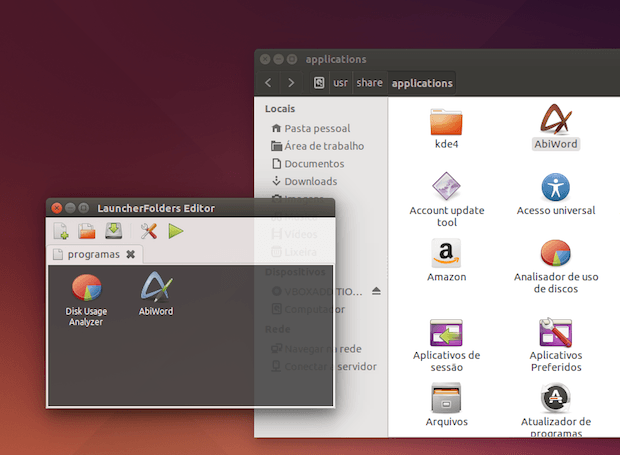This screenshot has width=620, height=455.
Task: Select Disk Usage Analyzer icon in LauncherFolders Editor
Action: click(x=86, y=300)
